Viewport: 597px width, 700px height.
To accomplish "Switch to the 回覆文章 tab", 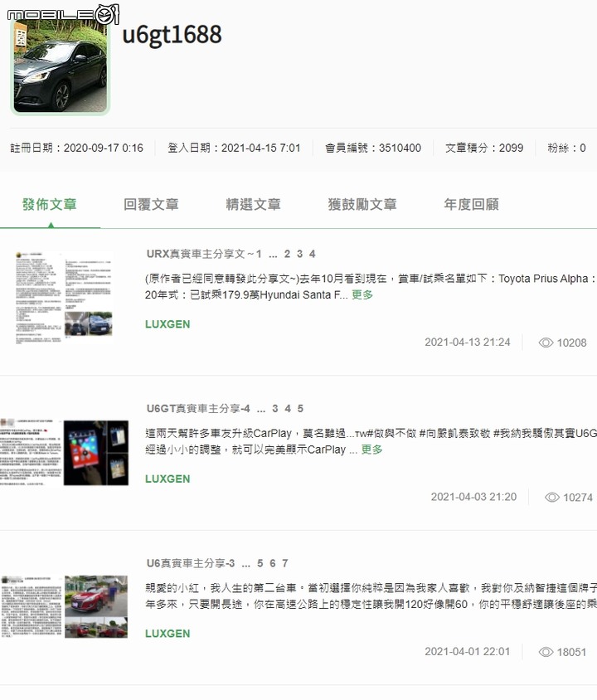I will pyautogui.click(x=151, y=205).
